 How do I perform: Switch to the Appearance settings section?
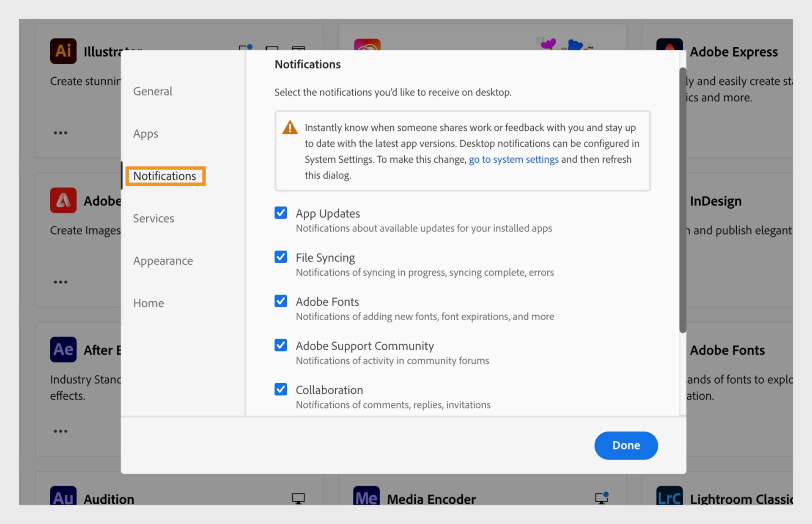[x=163, y=261]
